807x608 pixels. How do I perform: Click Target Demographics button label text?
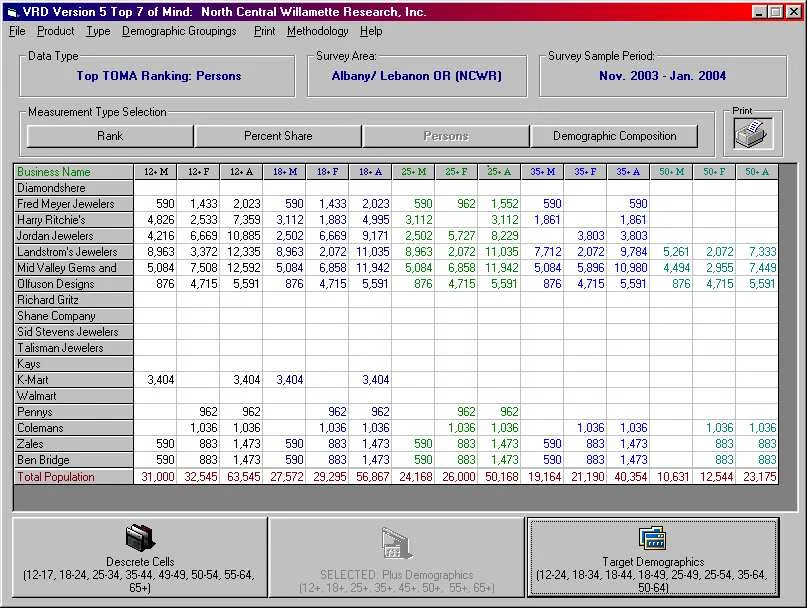[653, 562]
